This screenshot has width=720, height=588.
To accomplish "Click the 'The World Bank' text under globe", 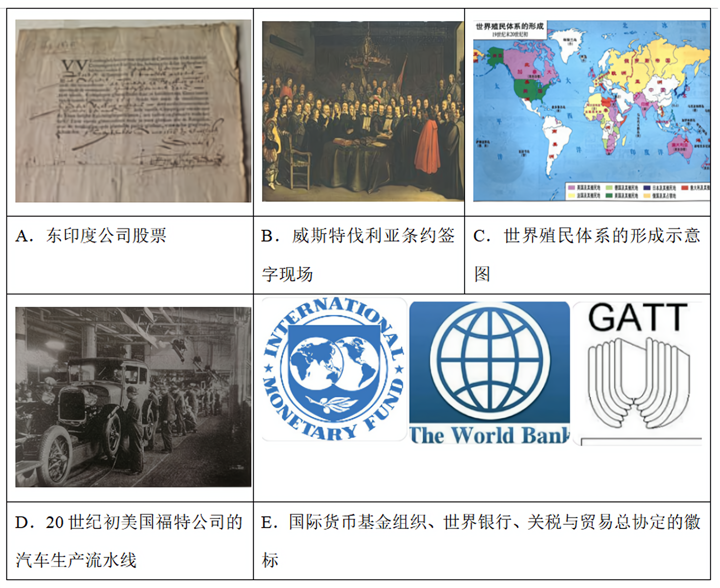I will tap(489, 435).
